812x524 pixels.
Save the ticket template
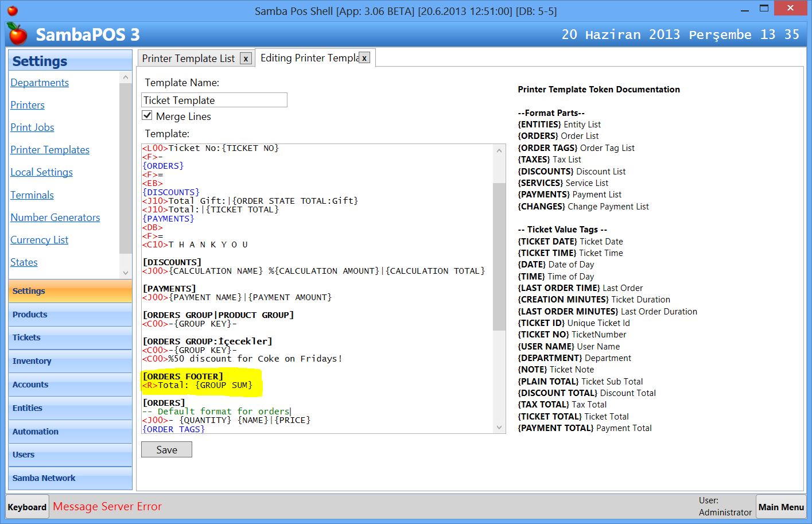click(166, 450)
